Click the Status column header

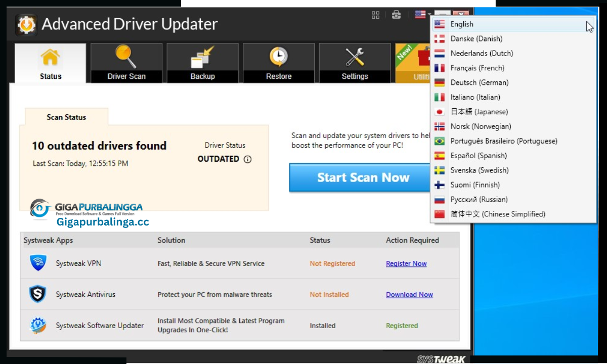(320, 240)
